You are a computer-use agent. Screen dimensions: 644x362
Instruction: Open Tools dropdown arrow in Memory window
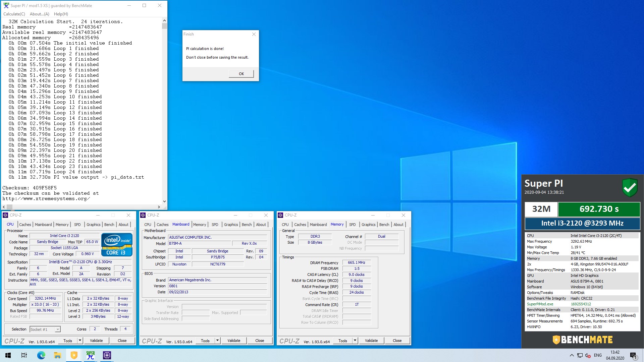(355, 341)
